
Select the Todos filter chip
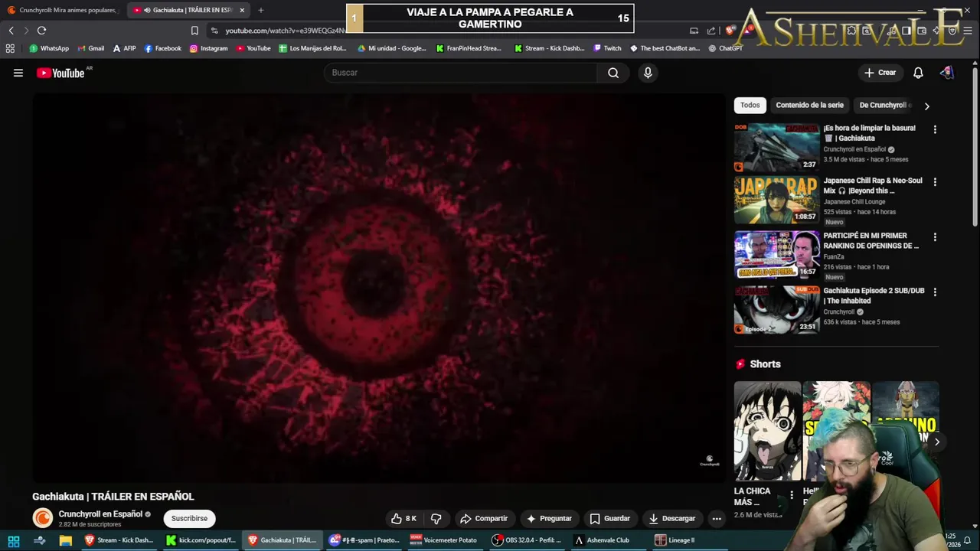(750, 106)
